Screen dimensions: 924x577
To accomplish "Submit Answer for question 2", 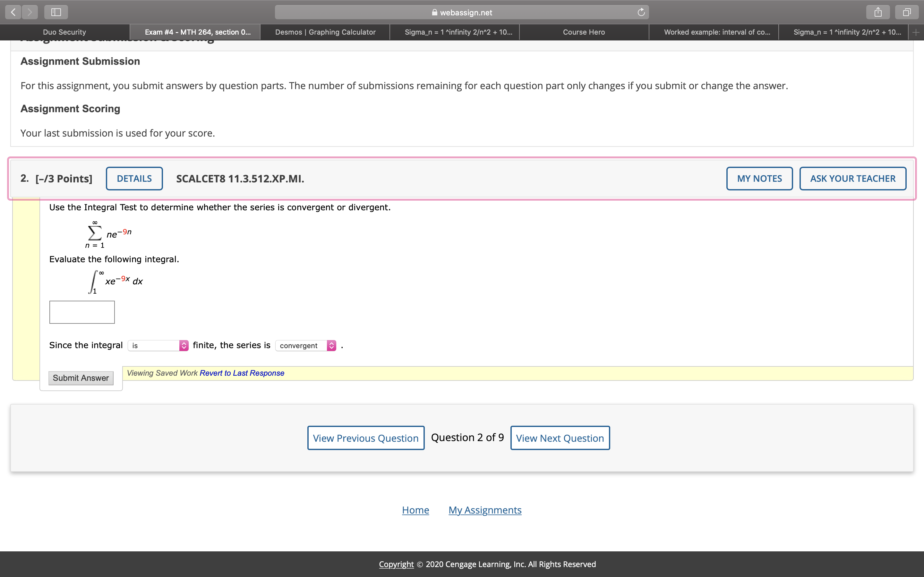I will 81,378.
